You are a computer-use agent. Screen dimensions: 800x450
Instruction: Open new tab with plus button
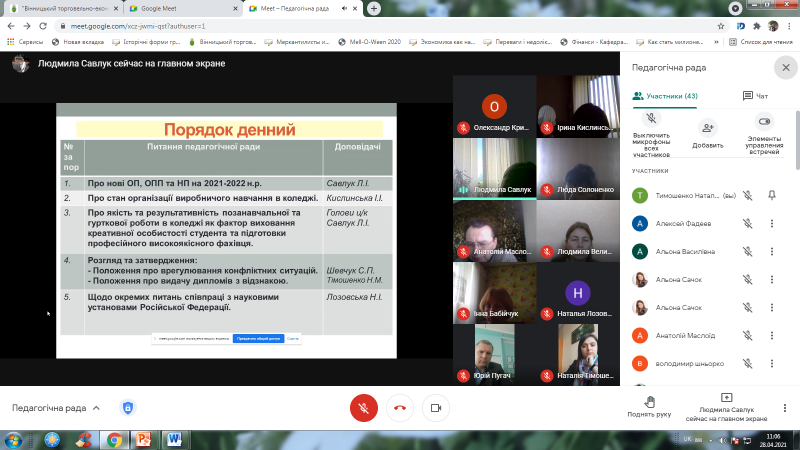pyautogui.click(x=374, y=8)
